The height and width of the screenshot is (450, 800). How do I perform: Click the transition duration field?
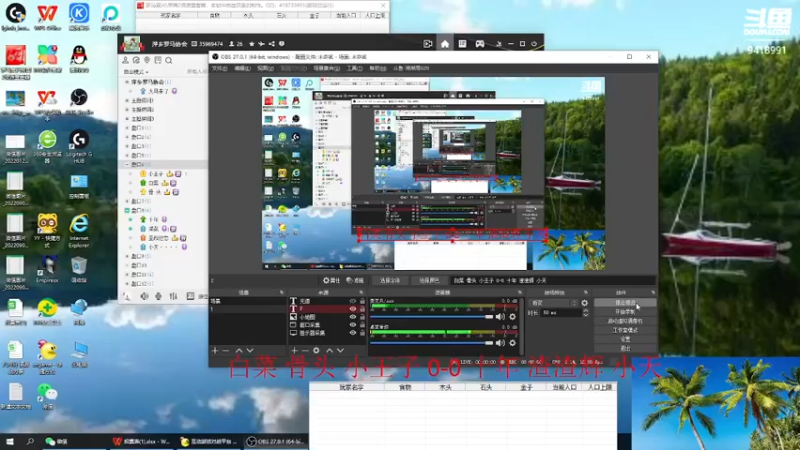click(x=560, y=313)
